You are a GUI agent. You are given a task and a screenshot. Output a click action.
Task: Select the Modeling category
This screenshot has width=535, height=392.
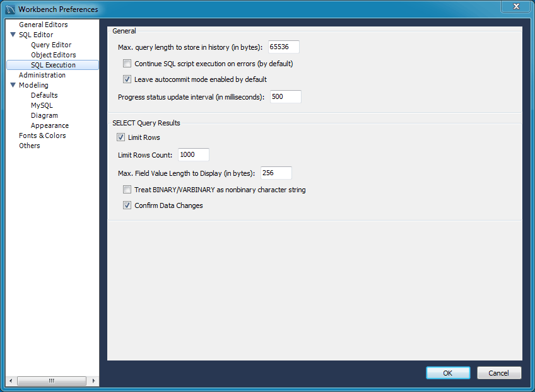(x=33, y=85)
